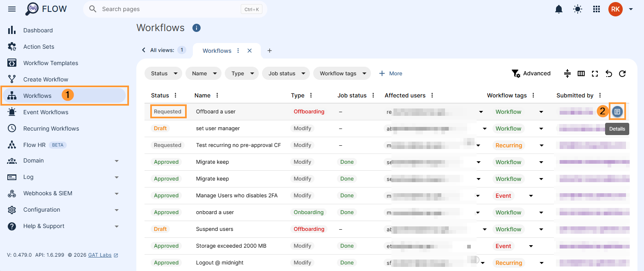Select 'Storage exceeded 2000 MB' workflow
The image size is (644, 271).
click(231, 246)
